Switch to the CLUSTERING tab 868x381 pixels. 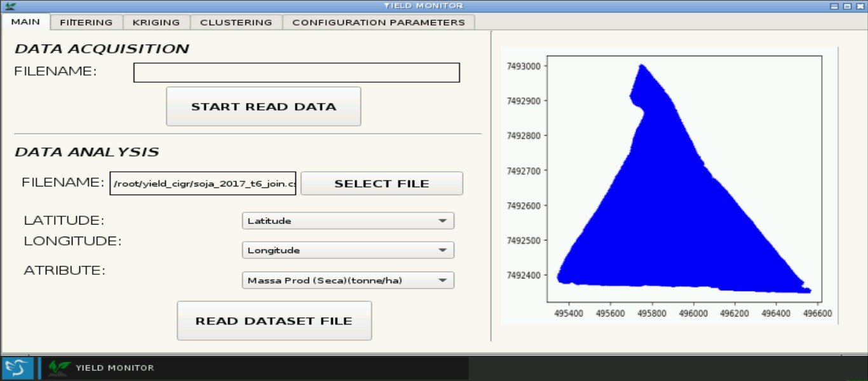pyautogui.click(x=236, y=22)
